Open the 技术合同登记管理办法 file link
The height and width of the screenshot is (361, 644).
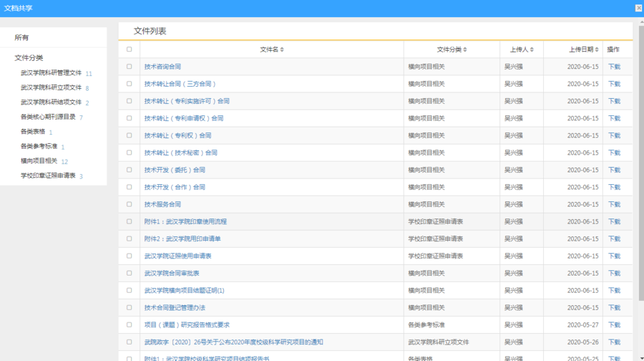click(174, 307)
